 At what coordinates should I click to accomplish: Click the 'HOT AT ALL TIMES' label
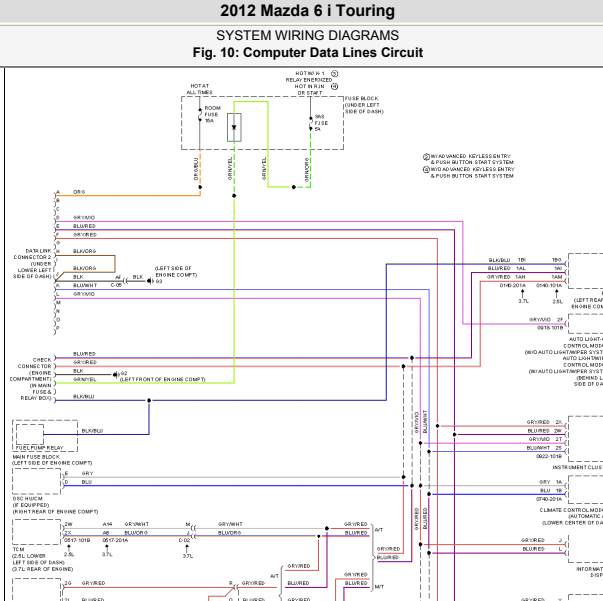click(x=200, y=89)
